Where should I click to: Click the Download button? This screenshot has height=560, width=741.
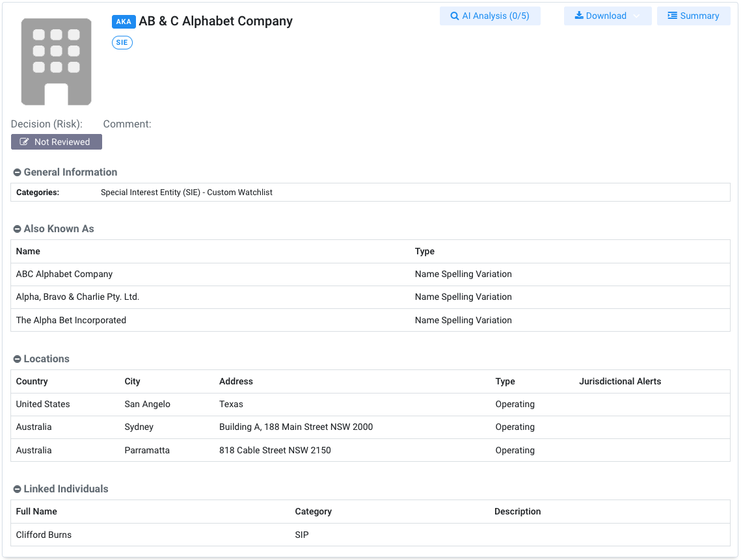point(607,16)
